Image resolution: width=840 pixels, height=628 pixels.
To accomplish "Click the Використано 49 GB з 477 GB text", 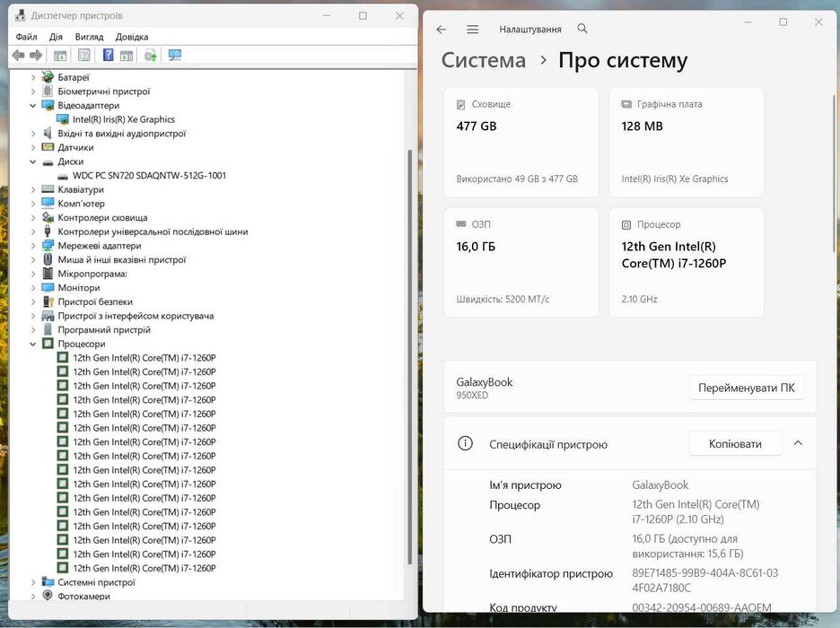I will [x=517, y=179].
